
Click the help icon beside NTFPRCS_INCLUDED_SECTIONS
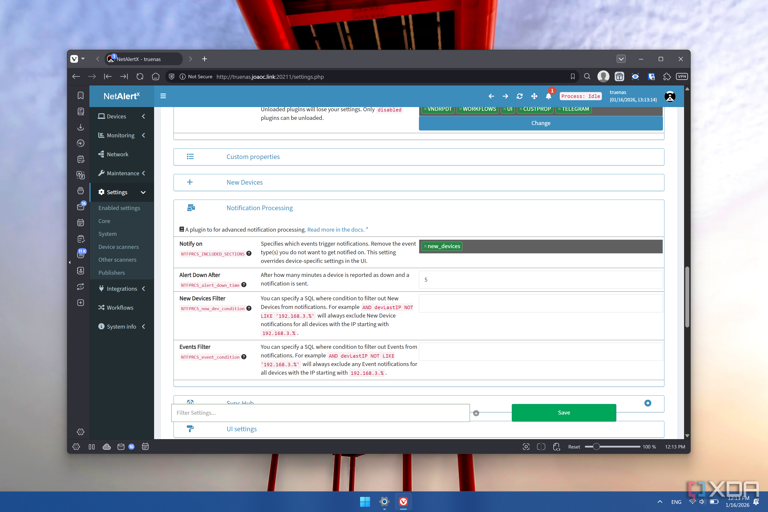click(249, 254)
